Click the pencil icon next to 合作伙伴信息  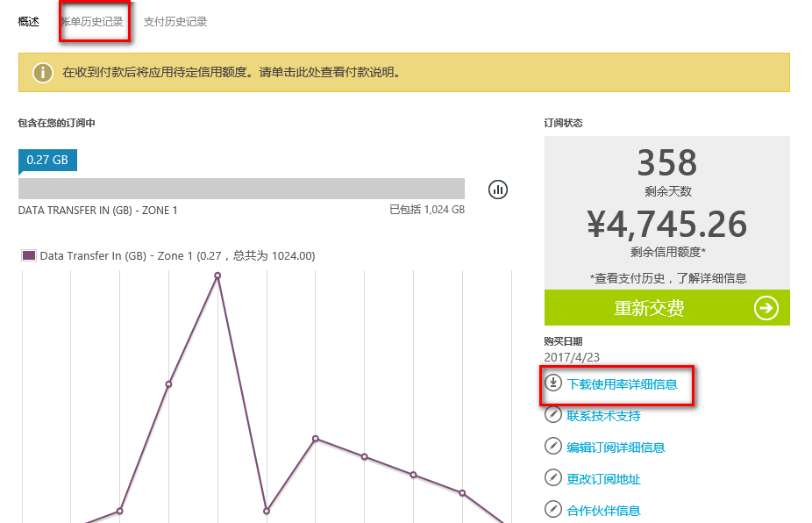click(553, 510)
